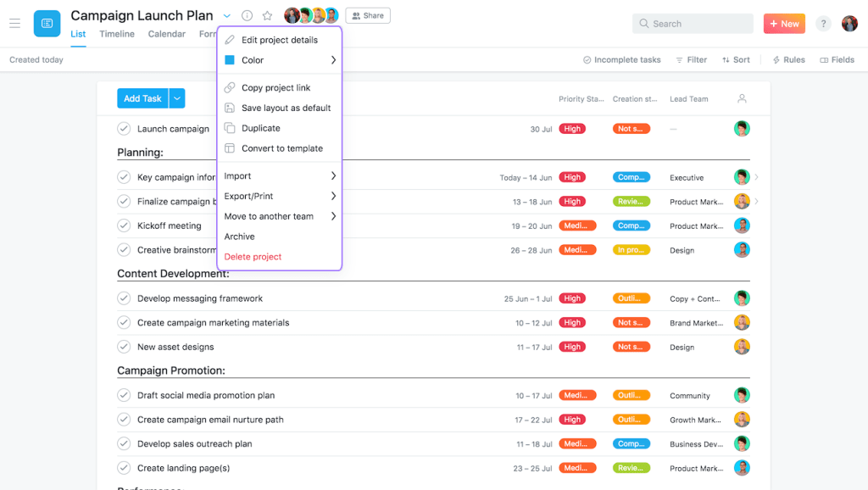
Task: Click In progress status tag on Creative brainstorm
Action: coord(631,250)
